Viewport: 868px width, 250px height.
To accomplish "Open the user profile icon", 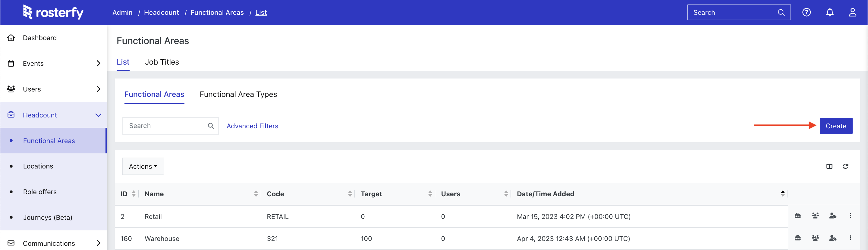I will coord(853,12).
